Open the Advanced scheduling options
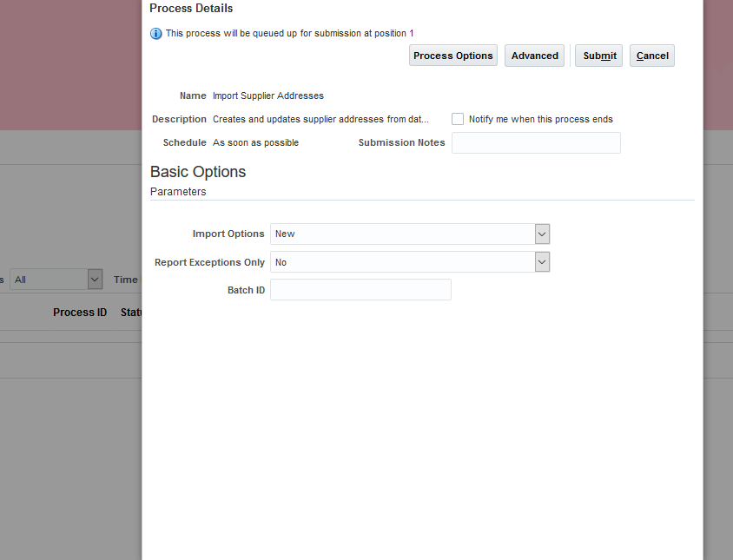 click(x=534, y=55)
